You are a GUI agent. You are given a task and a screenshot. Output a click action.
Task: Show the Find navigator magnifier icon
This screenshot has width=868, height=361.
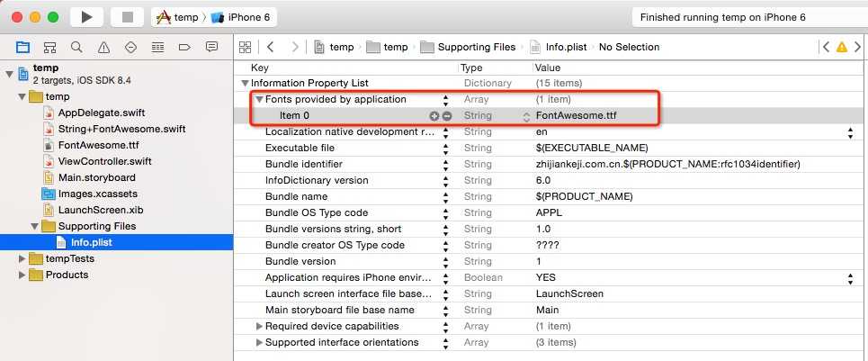click(x=76, y=47)
